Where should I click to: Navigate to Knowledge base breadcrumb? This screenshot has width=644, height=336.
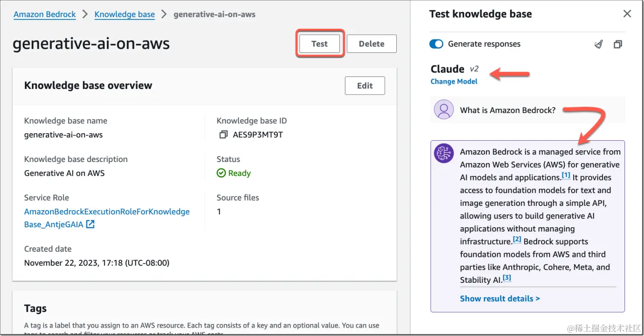(125, 14)
